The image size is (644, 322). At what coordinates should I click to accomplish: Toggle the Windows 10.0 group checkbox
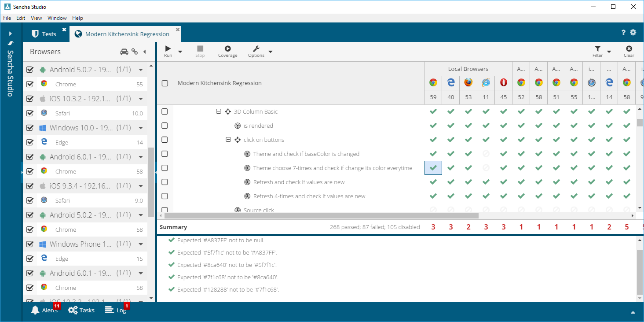(x=30, y=128)
